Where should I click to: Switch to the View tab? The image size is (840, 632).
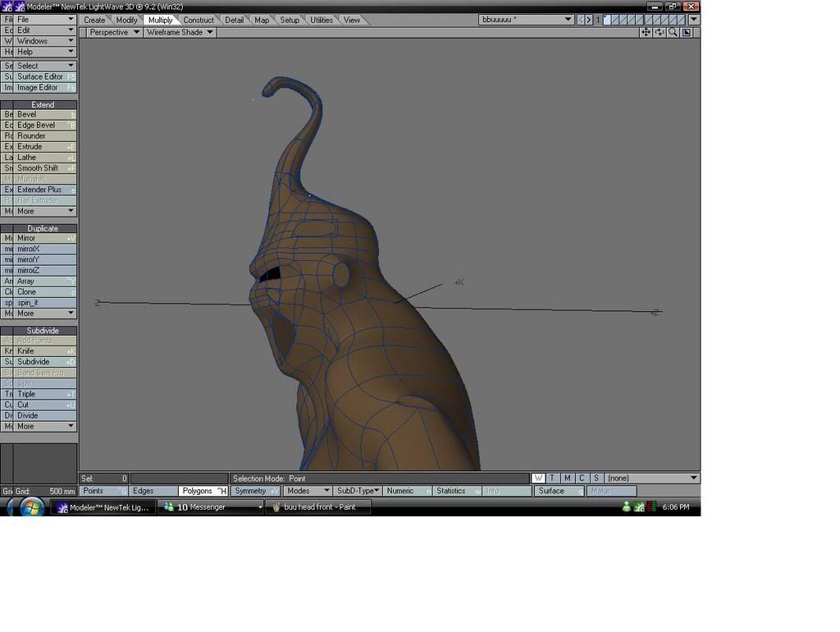click(352, 20)
